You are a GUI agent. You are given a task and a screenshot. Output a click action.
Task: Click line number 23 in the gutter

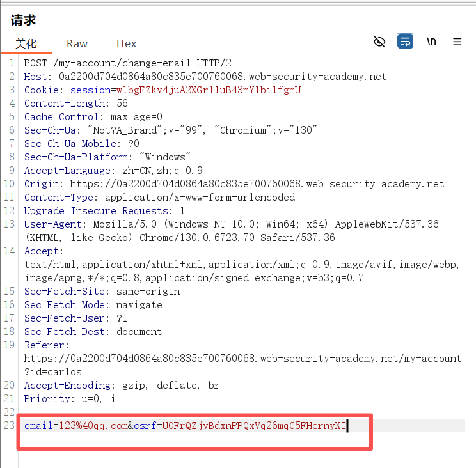[x=9, y=425]
